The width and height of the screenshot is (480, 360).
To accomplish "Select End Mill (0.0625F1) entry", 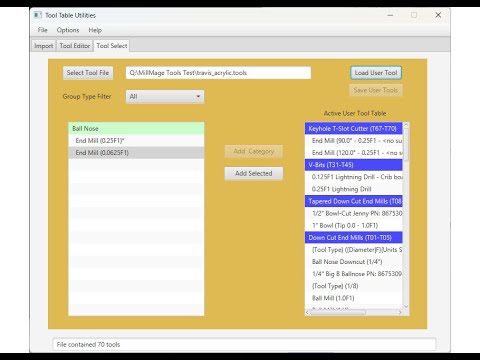I will (x=136, y=153).
